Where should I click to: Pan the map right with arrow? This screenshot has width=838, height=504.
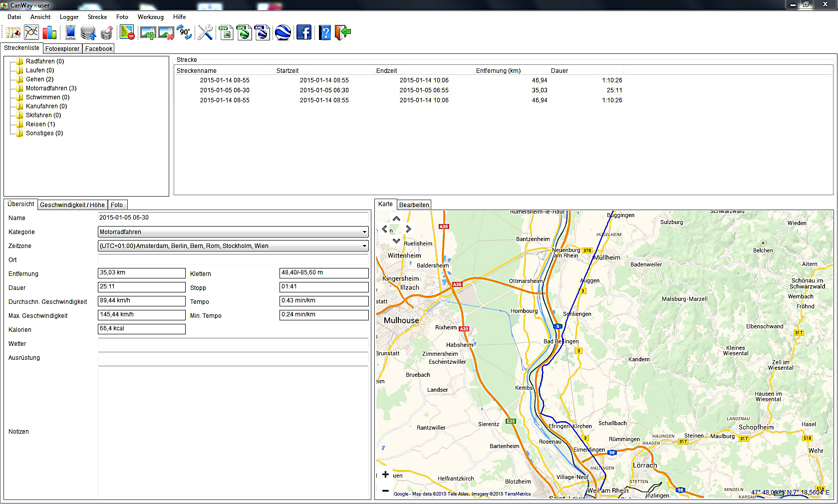[x=408, y=229]
